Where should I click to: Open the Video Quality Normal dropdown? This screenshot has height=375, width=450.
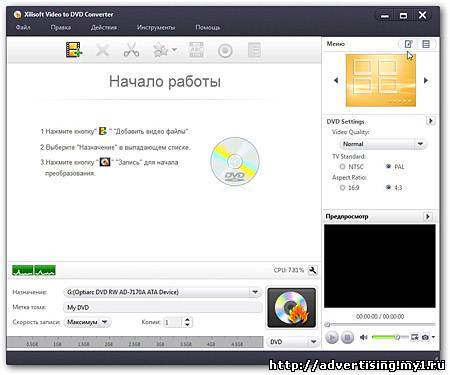pos(383,144)
